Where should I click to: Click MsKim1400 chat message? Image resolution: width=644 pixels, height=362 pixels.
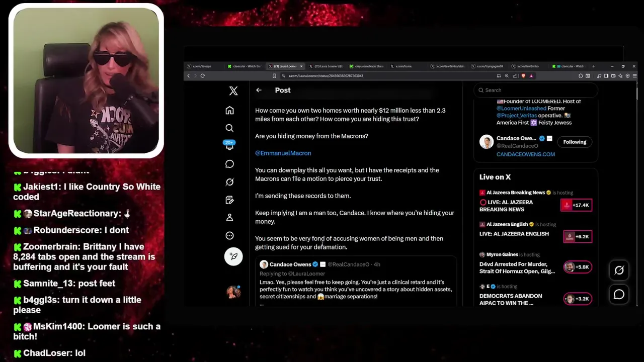(87, 331)
